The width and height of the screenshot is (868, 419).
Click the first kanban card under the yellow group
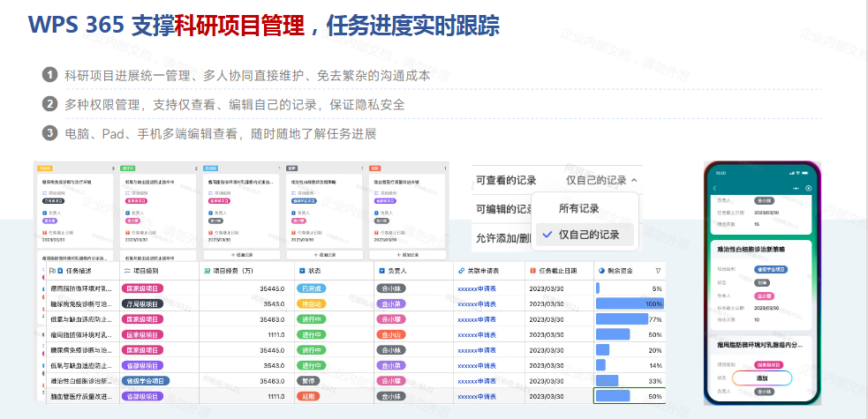point(75,211)
